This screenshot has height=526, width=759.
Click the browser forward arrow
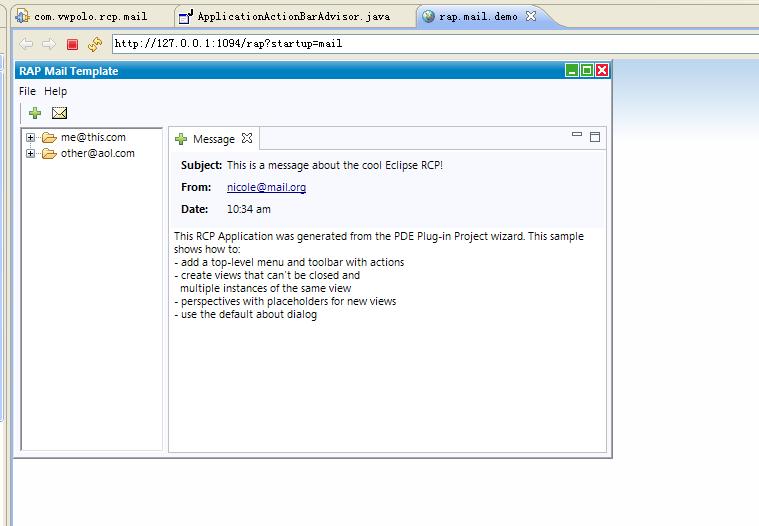click(48, 44)
